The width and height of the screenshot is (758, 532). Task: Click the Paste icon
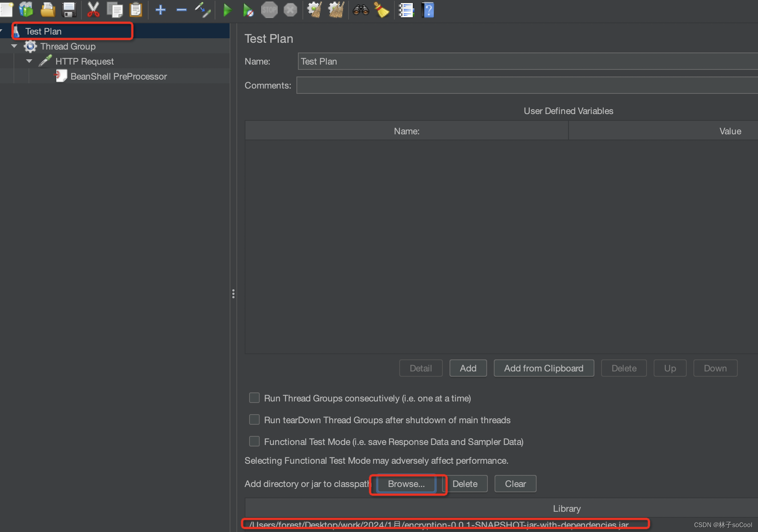tap(136, 10)
